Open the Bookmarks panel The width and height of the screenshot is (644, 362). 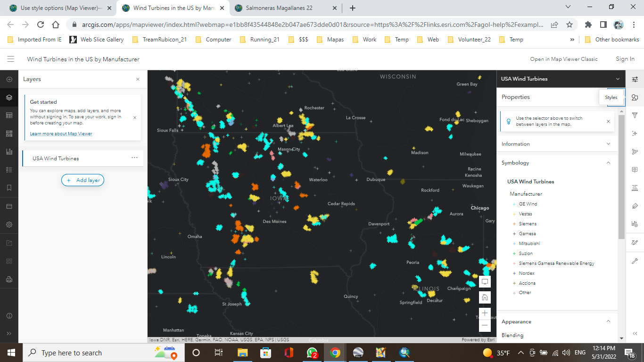[x=9, y=187]
